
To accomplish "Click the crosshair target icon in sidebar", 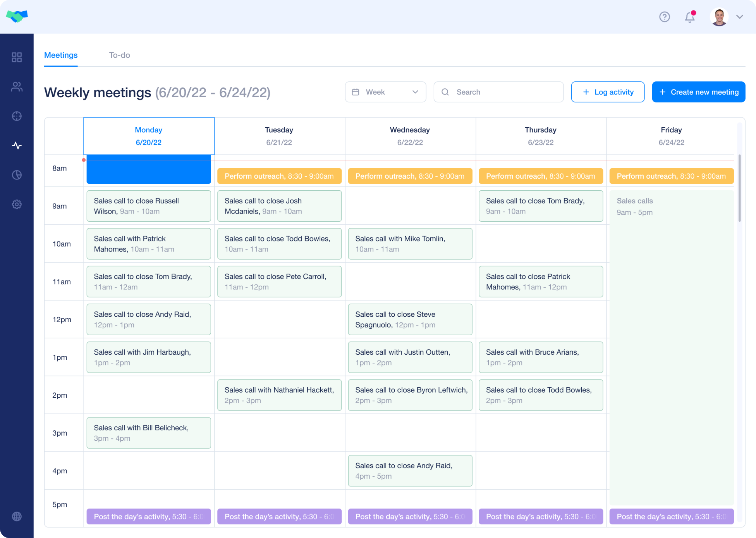I will (x=17, y=116).
